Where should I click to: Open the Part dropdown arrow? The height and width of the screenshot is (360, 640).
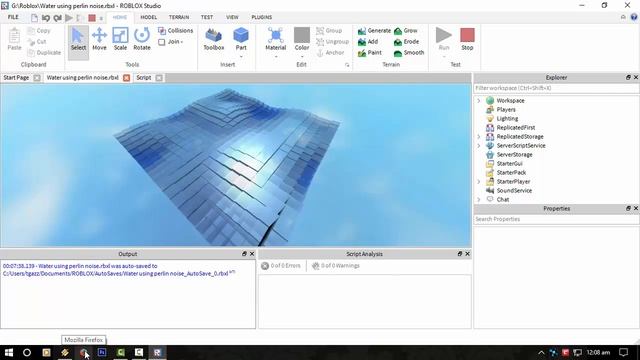point(241,57)
